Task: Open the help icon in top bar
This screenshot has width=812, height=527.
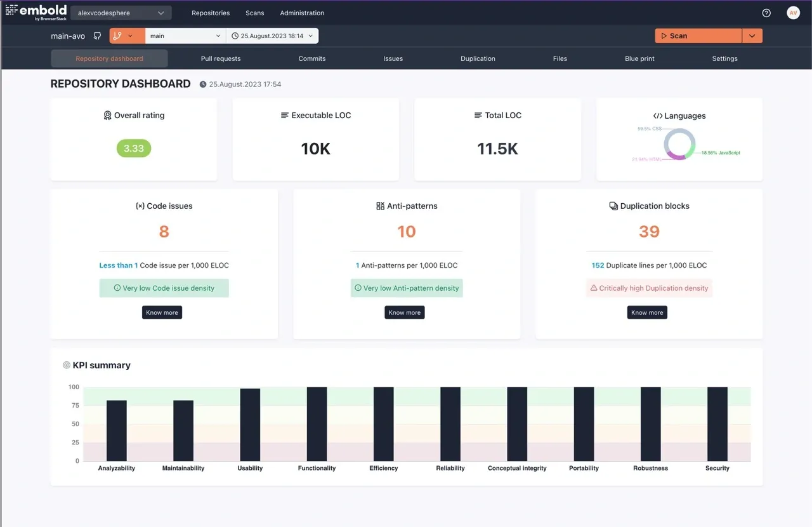Action: pos(766,12)
